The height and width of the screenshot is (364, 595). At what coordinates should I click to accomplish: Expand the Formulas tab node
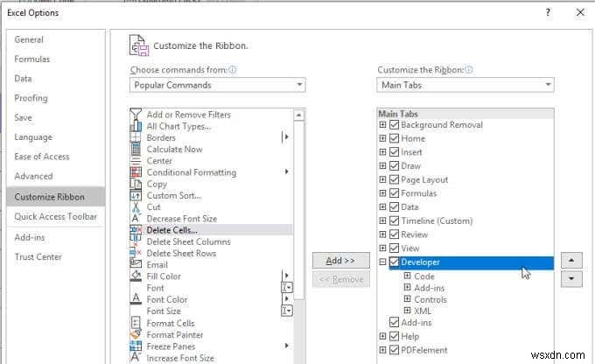[x=382, y=193]
